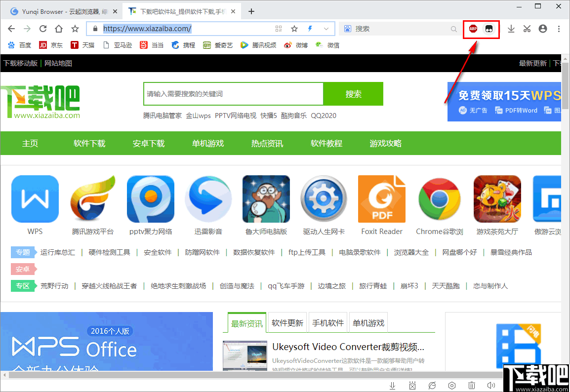Open browser settings via hexagon icon

click(451, 385)
